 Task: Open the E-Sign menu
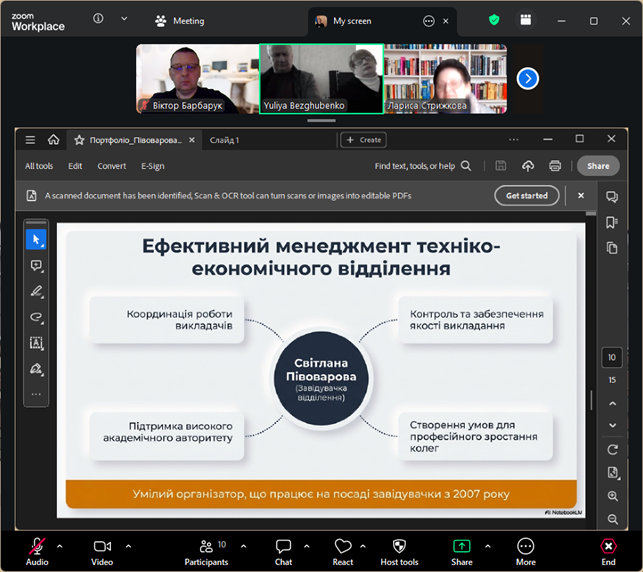click(153, 166)
